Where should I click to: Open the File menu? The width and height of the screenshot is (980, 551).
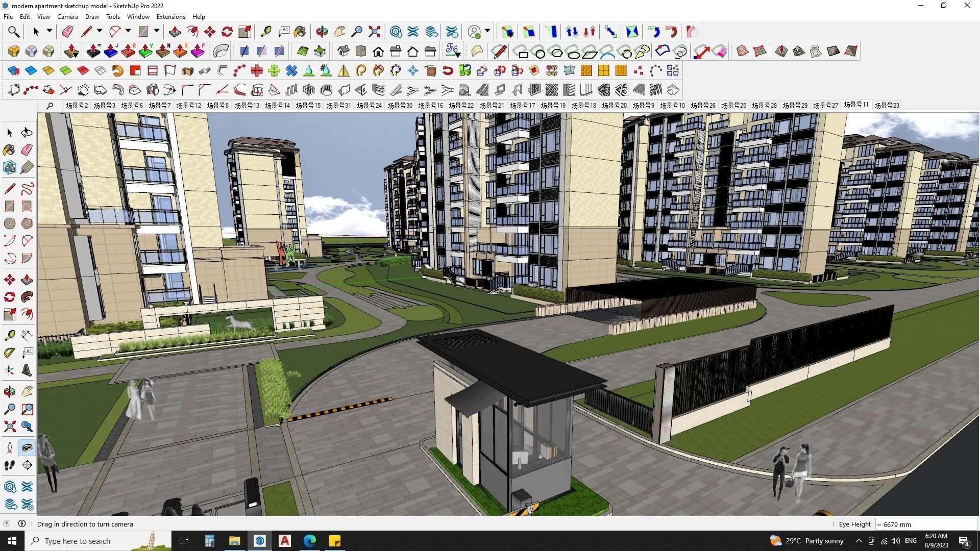(x=8, y=16)
